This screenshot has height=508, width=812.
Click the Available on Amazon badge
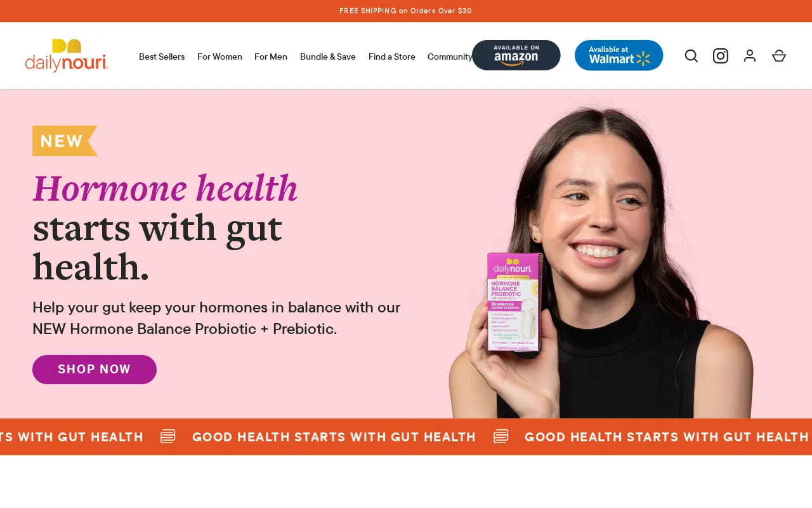[x=516, y=55]
